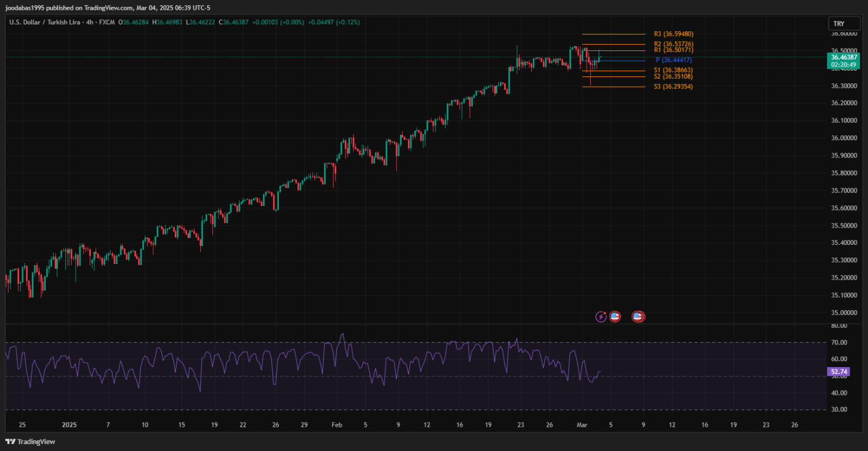Click the stacked US flag event icon near Mar 9
Image resolution: width=868 pixels, height=451 pixels.
tap(638, 317)
